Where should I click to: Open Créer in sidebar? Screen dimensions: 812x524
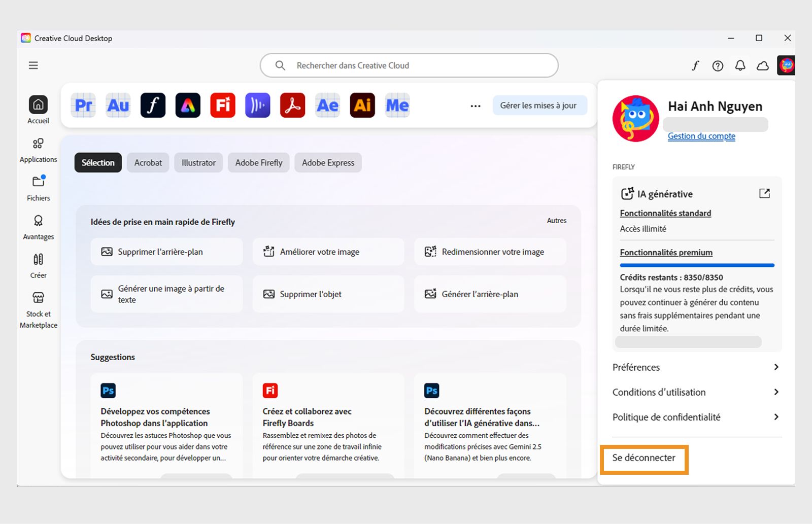click(38, 266)
